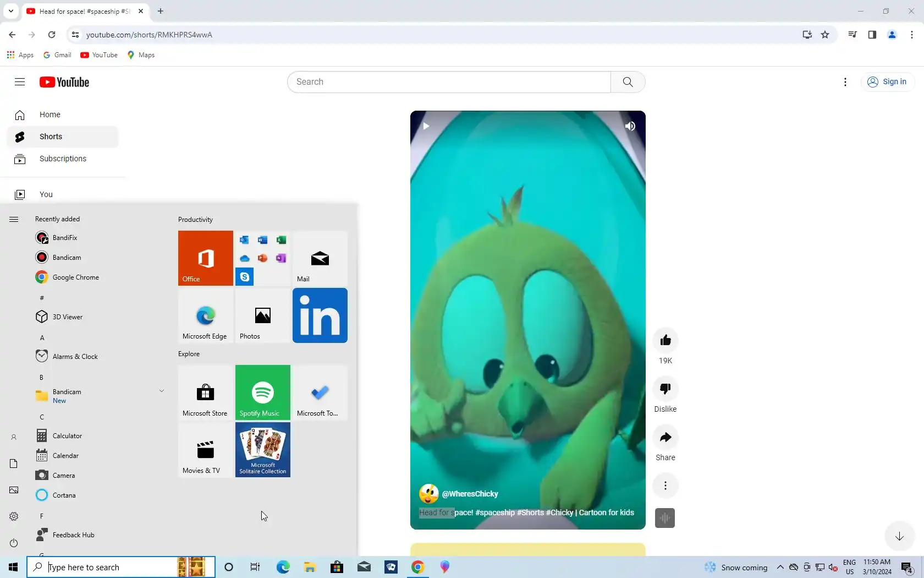Open Microsoft To Do tile

(320, 392)
